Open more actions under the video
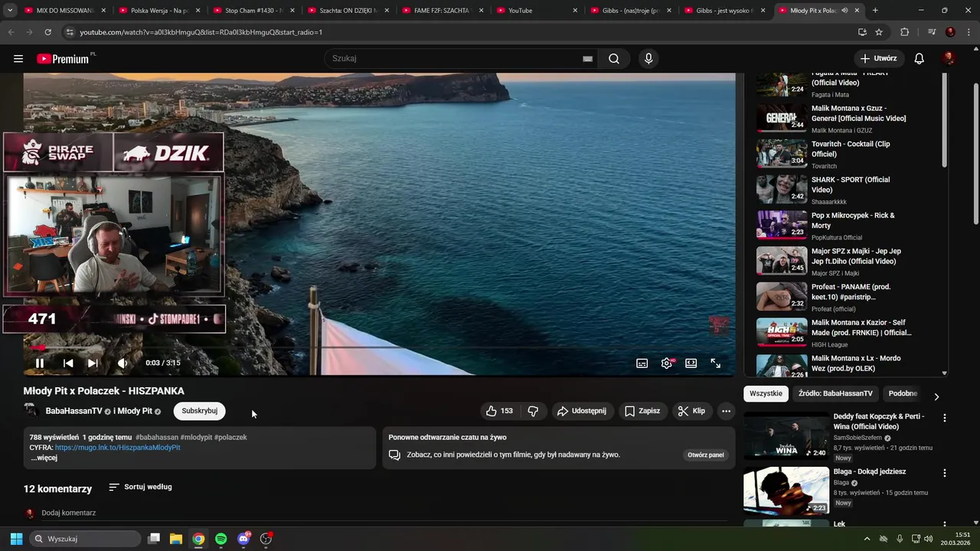The height and width of the screenshot is (551, 980). point(726,411)
